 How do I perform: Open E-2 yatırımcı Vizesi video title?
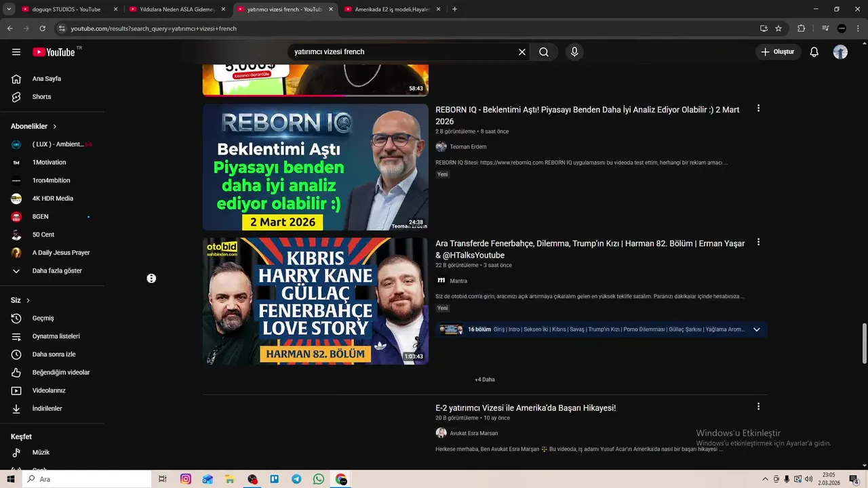click(526, 408)
